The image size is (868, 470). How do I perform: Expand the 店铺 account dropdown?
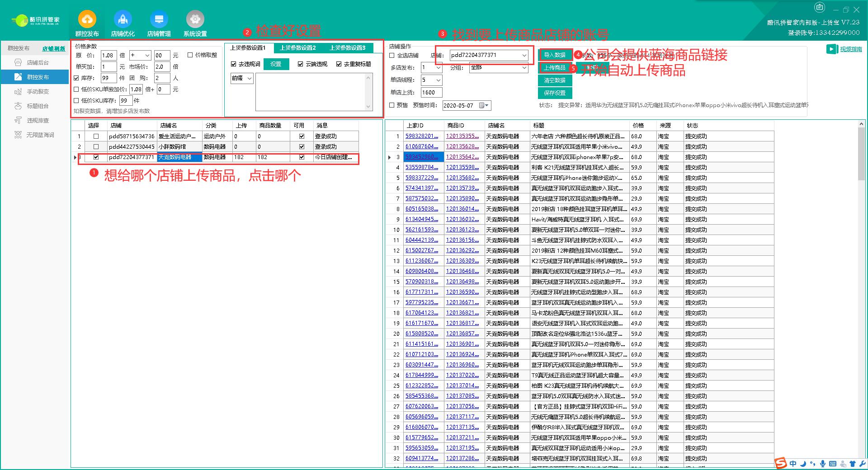point(524,55)
